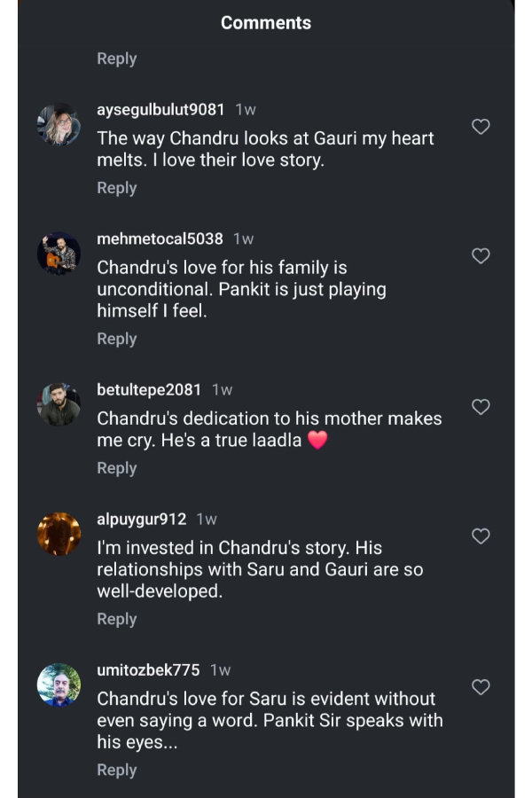Toggle like on mehmetocal5038's comment
The height and width of the screenshot is (798, 532).
tap(481, 256)
